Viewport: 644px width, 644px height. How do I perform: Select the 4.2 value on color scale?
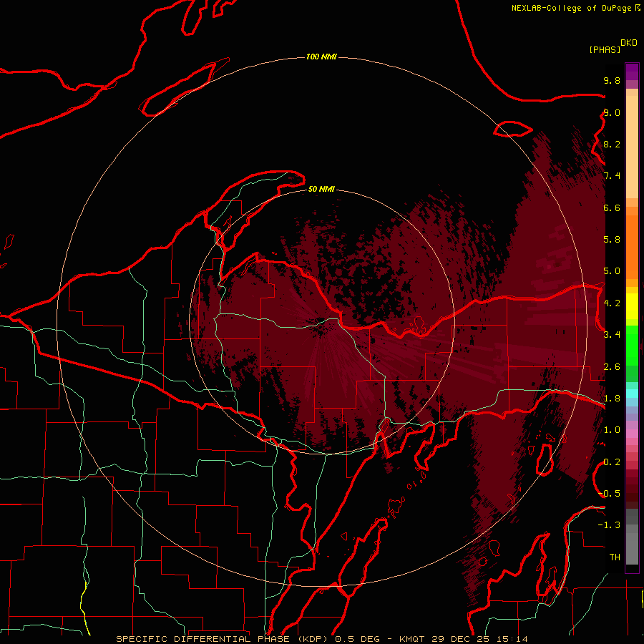(612, 303)
